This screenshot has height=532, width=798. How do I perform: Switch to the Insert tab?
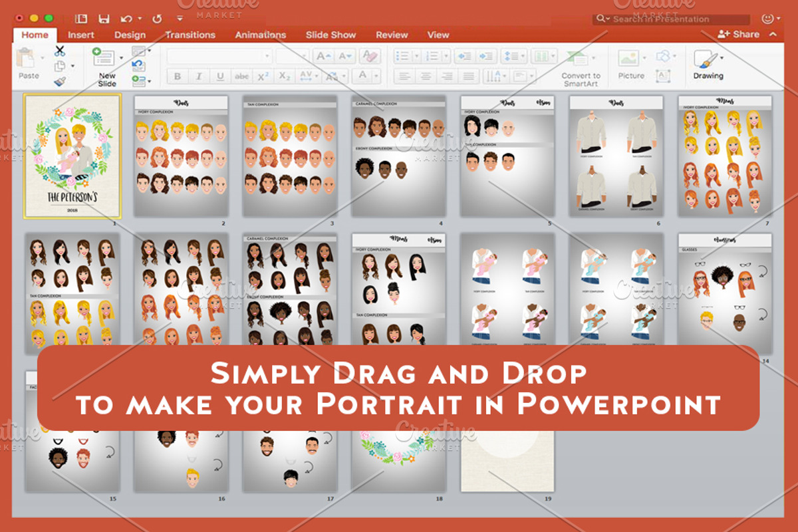(80, 35)
